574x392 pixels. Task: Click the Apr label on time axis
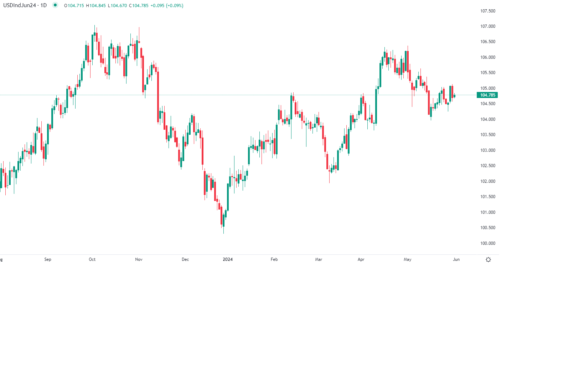coord(361,259)
